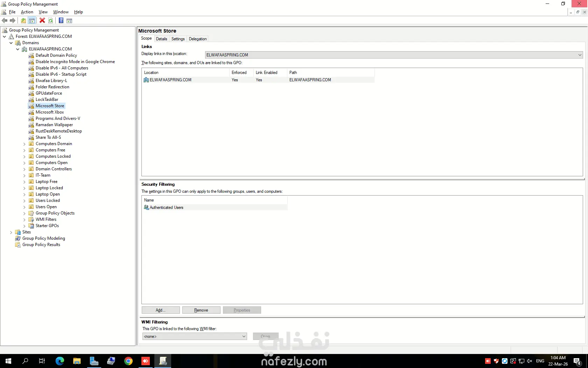Collapse the Domains tree node
This screenshot has width=588, height=368.
tap(11, 43)
